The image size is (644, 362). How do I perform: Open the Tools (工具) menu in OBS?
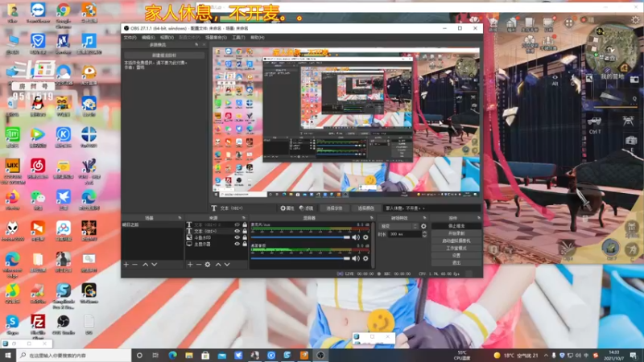(x=238, y=38)
